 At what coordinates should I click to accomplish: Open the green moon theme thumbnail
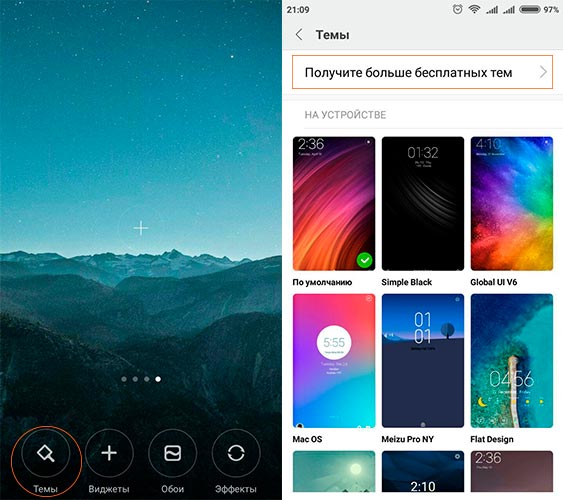click(x=334, y=471)
